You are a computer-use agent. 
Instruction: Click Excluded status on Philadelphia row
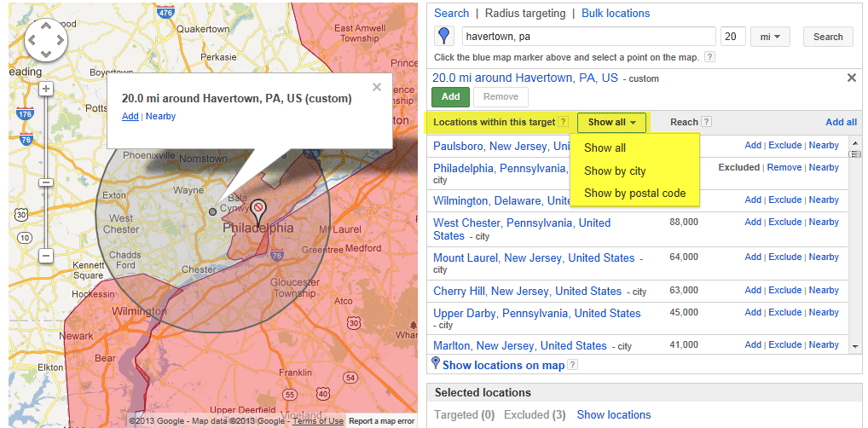pyautogui.click(x=739, y=167)
